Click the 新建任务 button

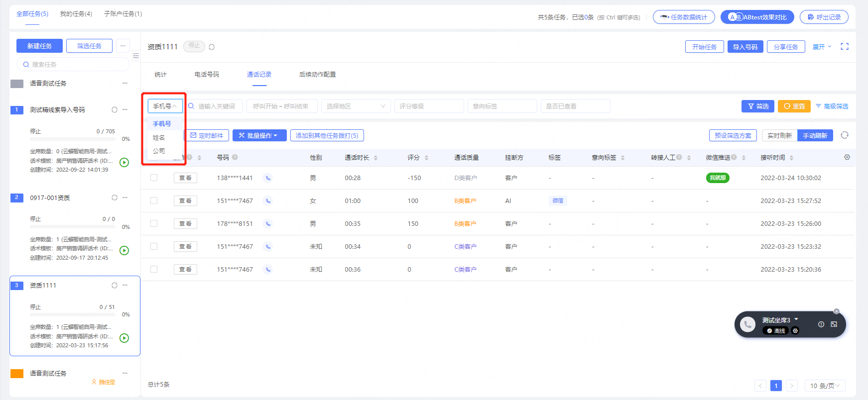pos(39,46)
